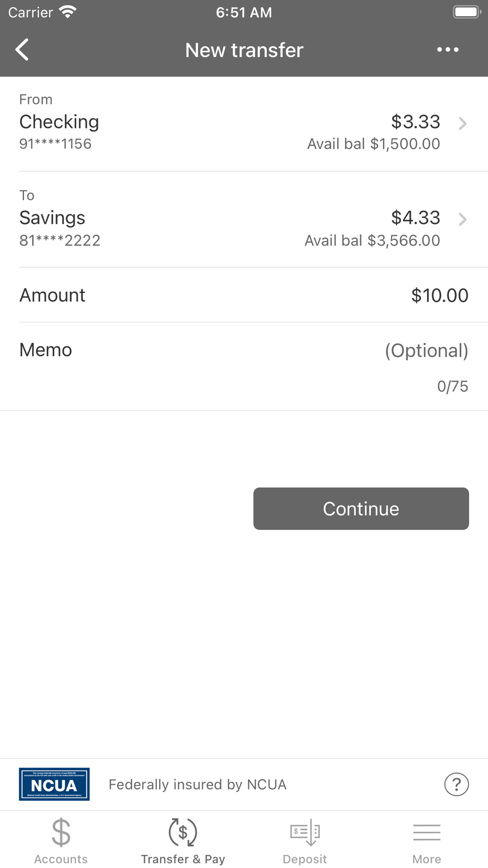The height and width of the screenshot is (868, 488).
Task: Tap the Wi-Fi status icon
Action: (67, 12)
